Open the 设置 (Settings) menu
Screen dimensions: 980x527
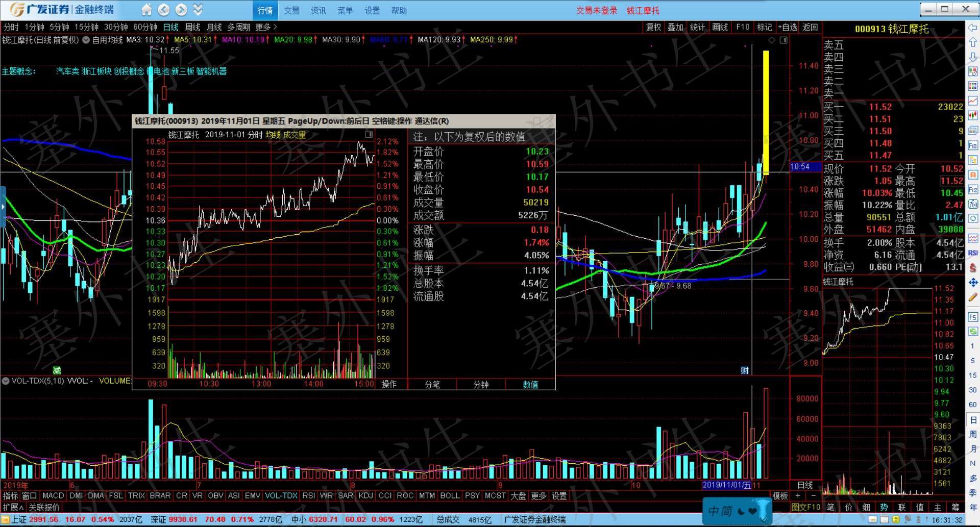pos(372,10)
